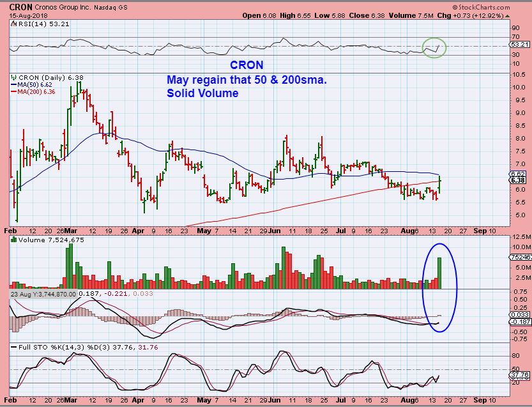The height and width of the screenshot is (407, 532).
Task: Click the 70 level on RSI axis
Action: 516,36
